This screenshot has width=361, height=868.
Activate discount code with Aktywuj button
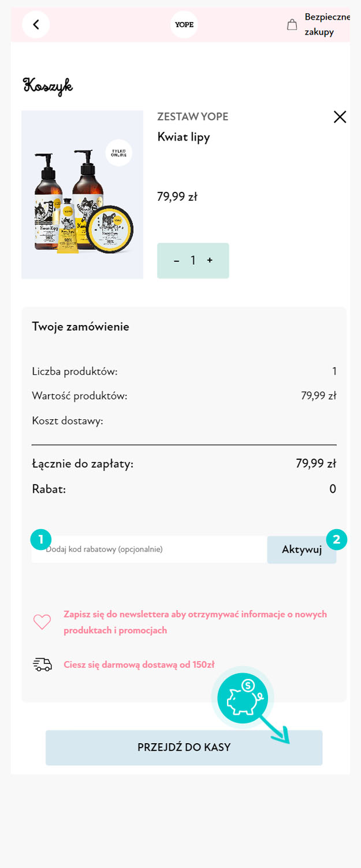click(302, 549)
